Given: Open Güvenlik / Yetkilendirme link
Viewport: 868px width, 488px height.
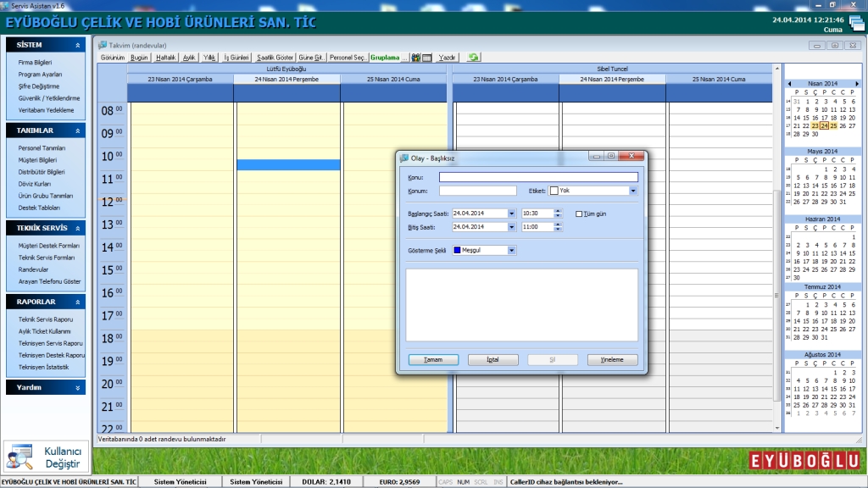Looking at the screenshot, I should (48, 98).
